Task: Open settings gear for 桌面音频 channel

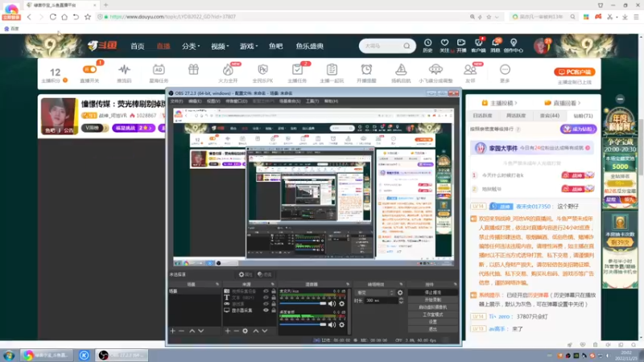Action: tap(341, 325)
